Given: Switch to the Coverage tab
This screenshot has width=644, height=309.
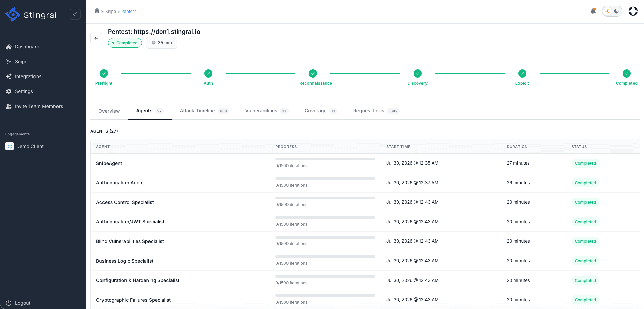Looking at the screenshot, I should pos(321,111).
